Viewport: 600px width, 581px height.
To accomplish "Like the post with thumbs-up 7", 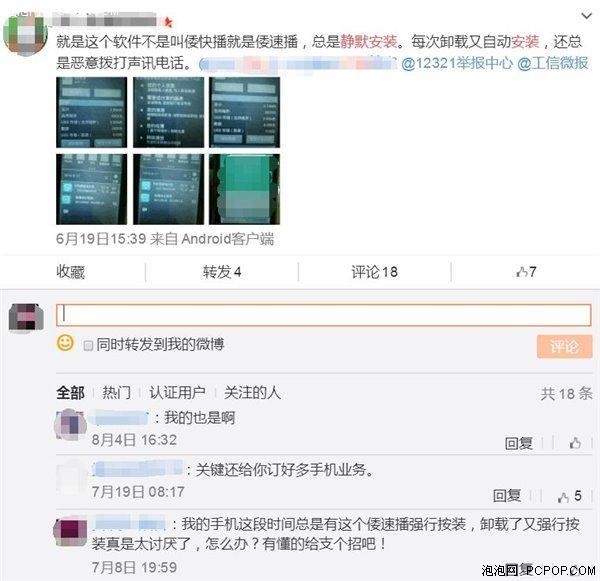I will coord(526,272).
